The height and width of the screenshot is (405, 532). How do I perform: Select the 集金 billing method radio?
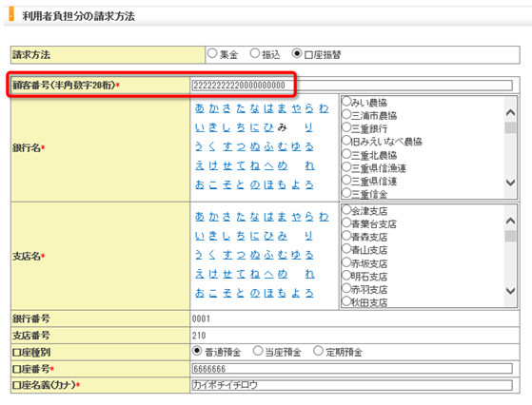coord(212,53)
